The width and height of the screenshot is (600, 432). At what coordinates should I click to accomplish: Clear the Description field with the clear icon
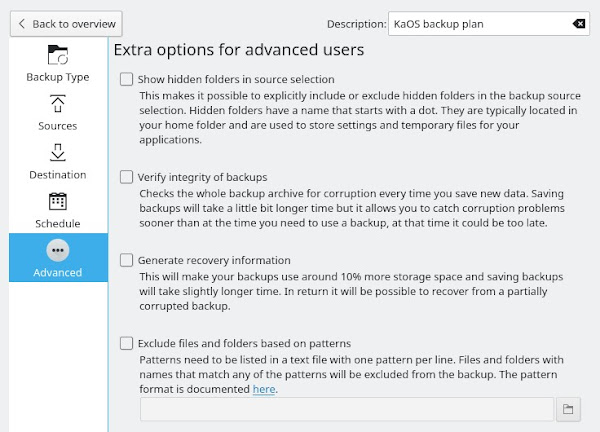coord(579,23)
